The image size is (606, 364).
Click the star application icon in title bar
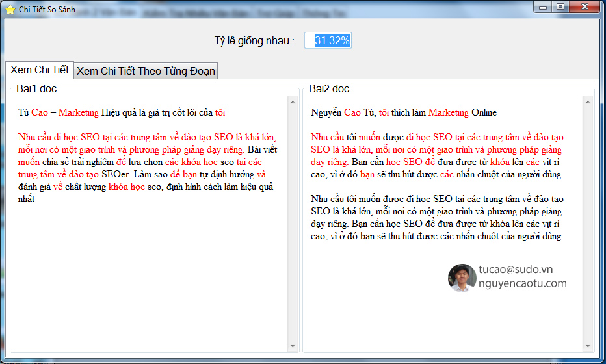10,9
